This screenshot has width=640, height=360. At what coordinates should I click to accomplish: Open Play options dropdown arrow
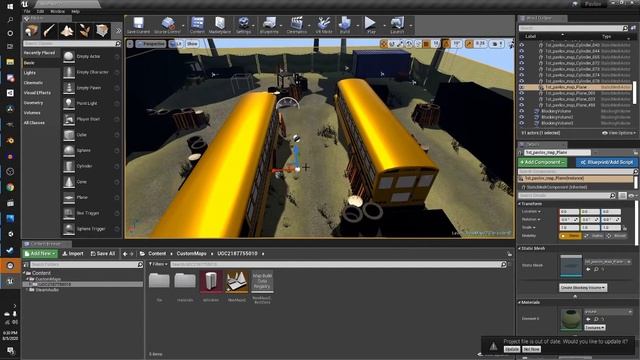[x=384, y=26]
